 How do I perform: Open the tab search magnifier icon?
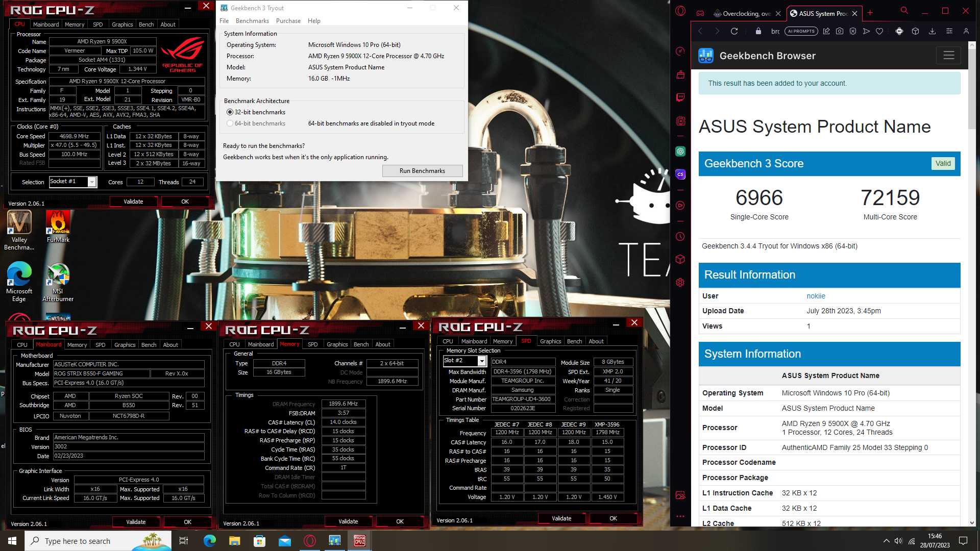[x=904, y=10]
